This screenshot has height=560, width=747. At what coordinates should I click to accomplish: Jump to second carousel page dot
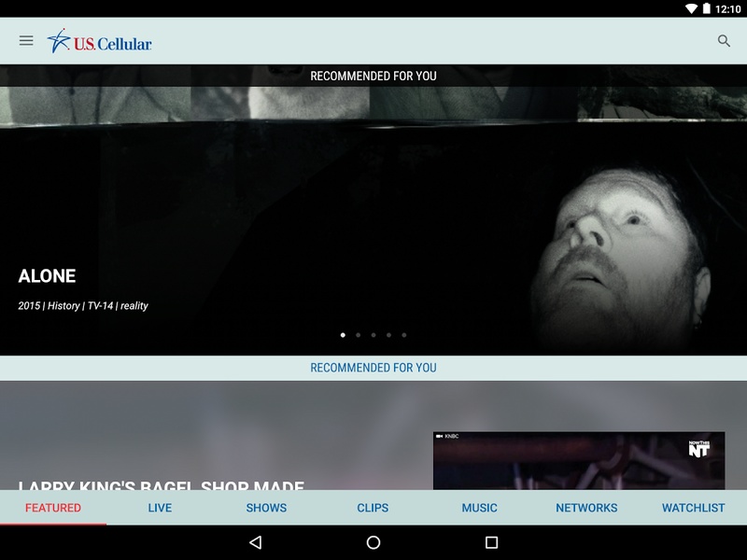coord(359,335)
